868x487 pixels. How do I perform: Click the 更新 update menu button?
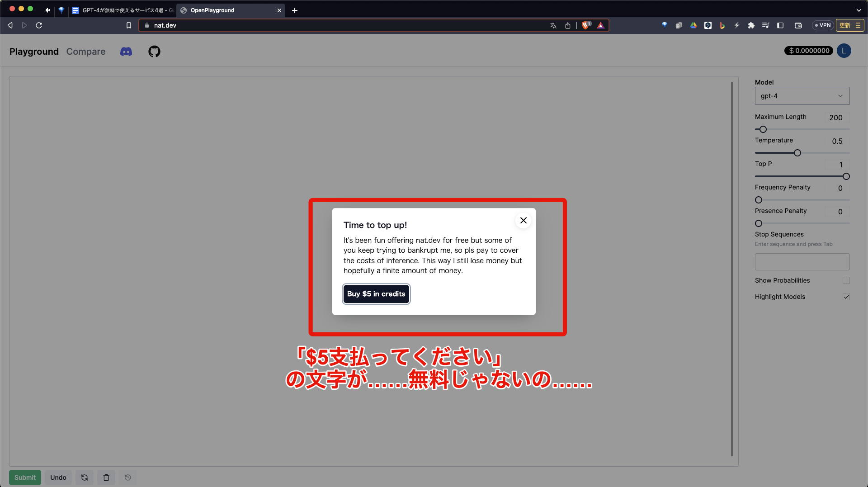click(x=850, y=25)
